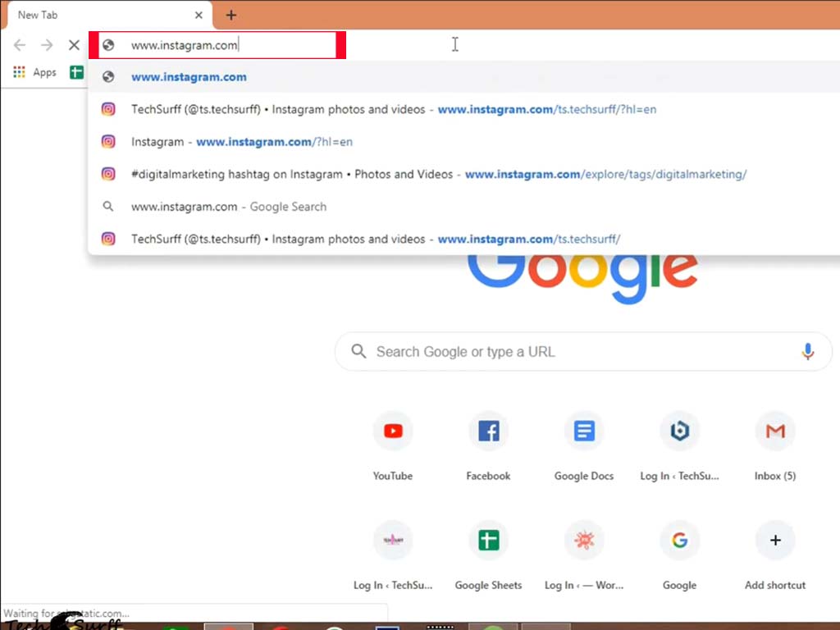Open the green Sheets bookmark icon

pyautogui.click(x=76, y=72)
